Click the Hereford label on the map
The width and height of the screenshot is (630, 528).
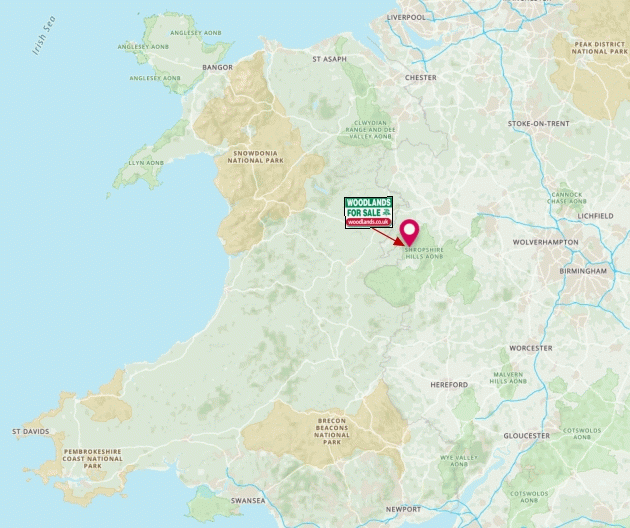[449, 385]
